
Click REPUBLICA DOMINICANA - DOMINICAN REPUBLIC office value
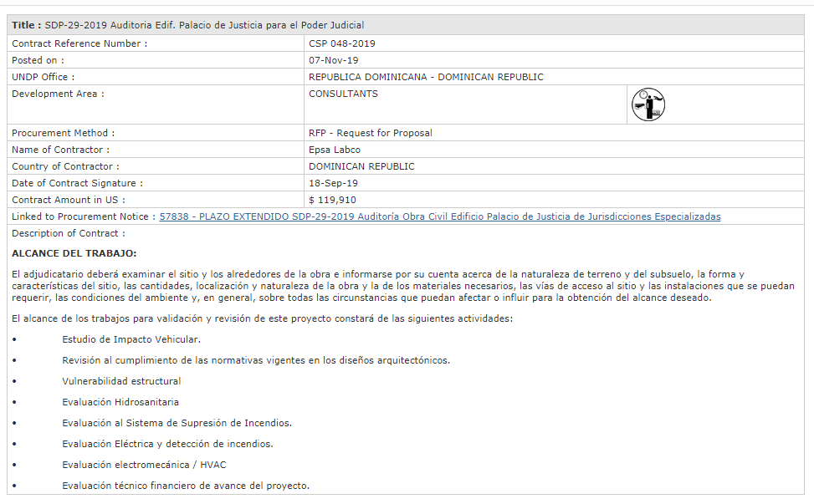click(x=426, y=77)
